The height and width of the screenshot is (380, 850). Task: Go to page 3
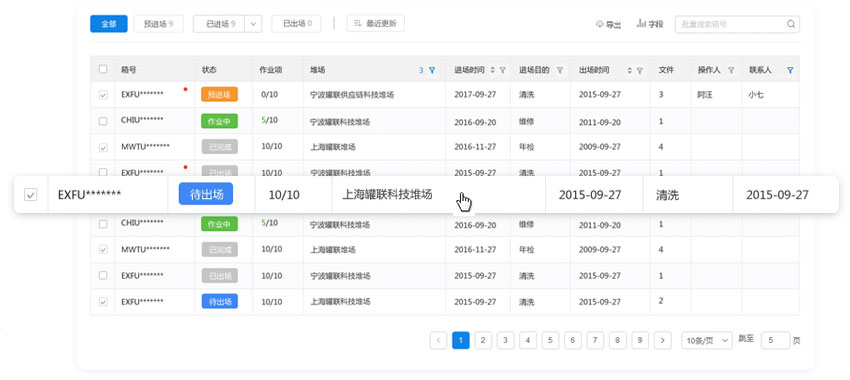point(505,340)
